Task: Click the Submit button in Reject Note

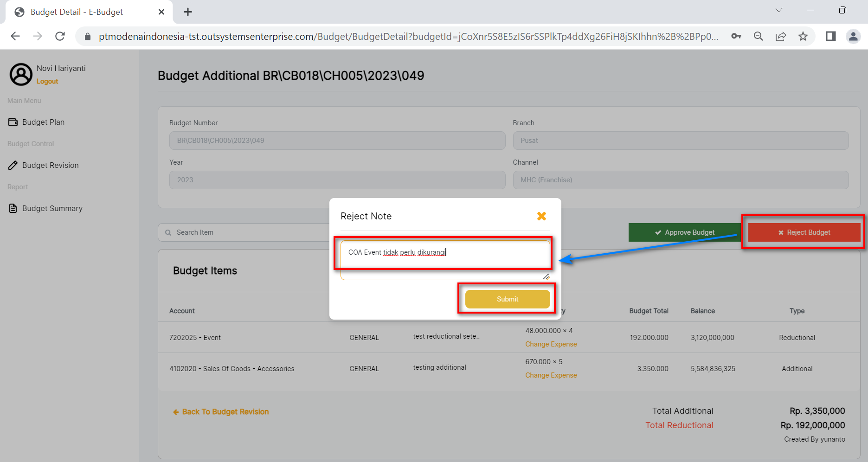Action: click(508, 299)
